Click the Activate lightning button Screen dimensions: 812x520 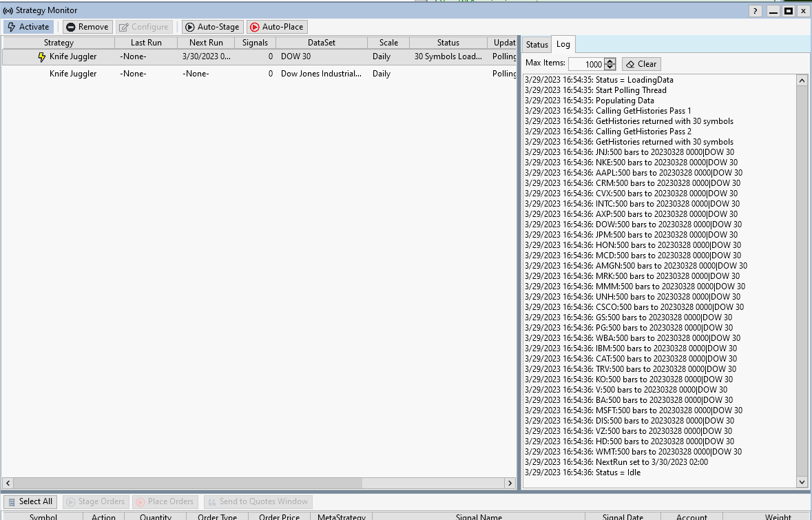pos(28,27)
